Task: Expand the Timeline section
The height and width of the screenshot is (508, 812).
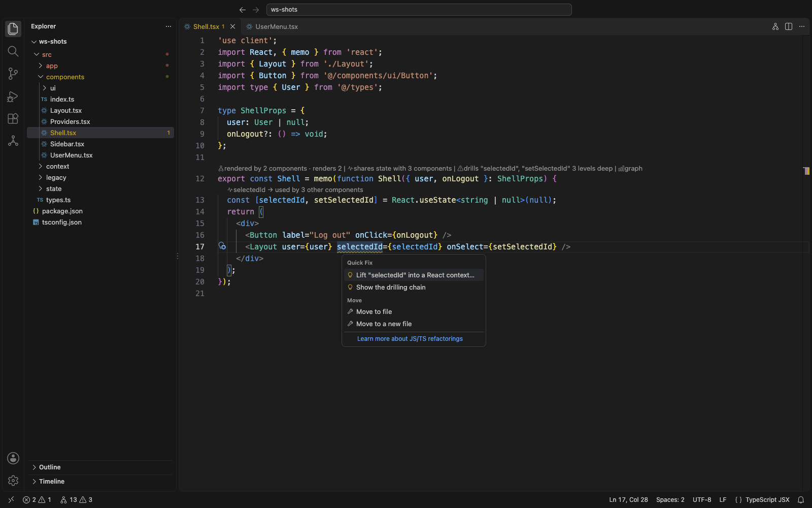Action: (100, 482)
